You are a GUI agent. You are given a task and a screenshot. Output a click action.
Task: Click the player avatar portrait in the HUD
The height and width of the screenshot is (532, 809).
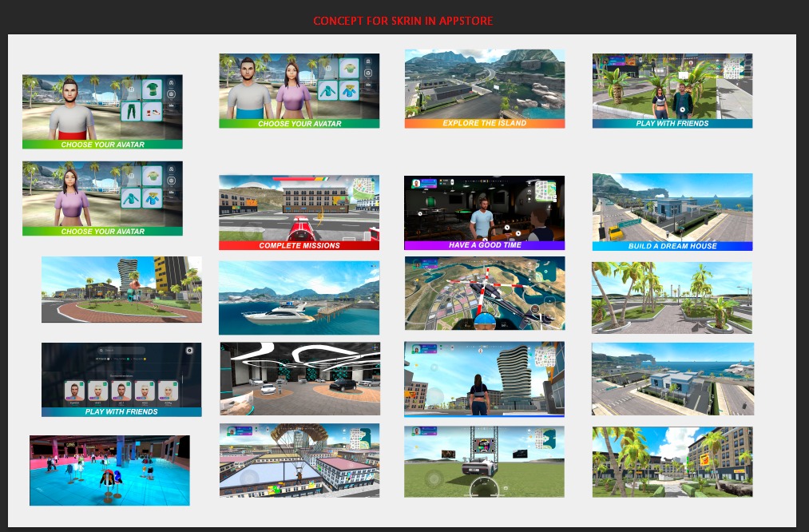(x=415, y=183)
